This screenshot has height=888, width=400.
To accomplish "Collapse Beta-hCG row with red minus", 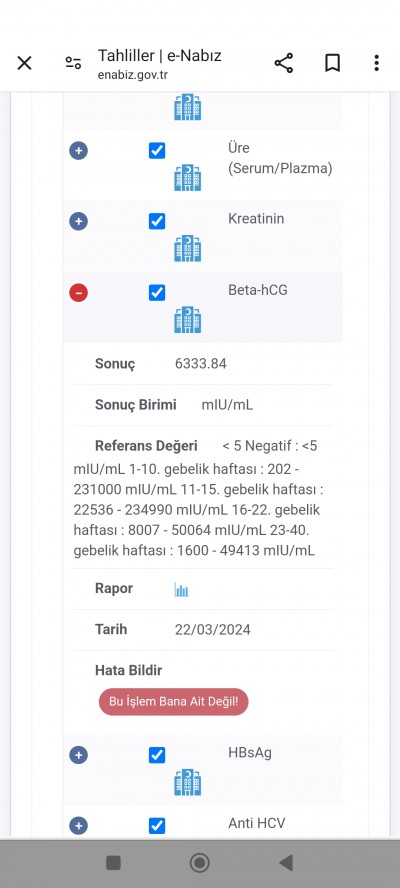I will click(x=79, y=293).
